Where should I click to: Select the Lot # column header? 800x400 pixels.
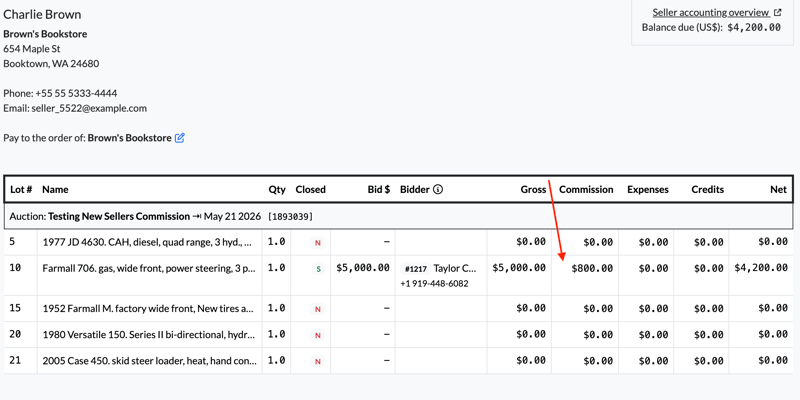(x=21, y=189)
